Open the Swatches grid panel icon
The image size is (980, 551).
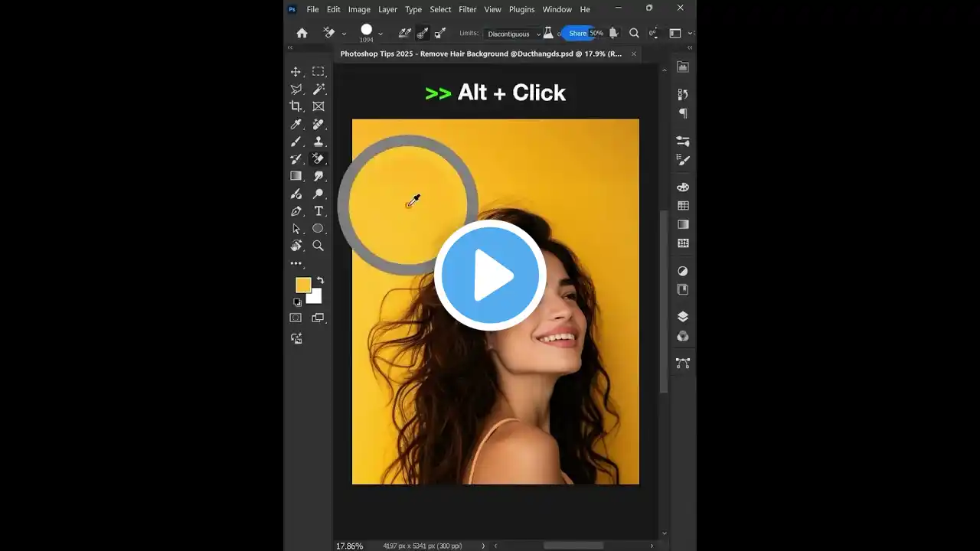[x=683, y=206]
